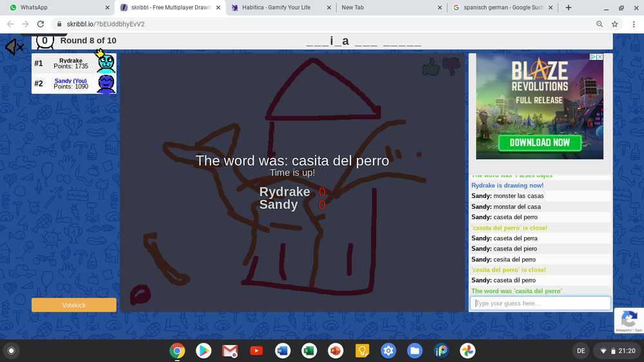Click Rydrake's player avatar
This screenshot has height=362, width=644.
[x=106, y=63]
